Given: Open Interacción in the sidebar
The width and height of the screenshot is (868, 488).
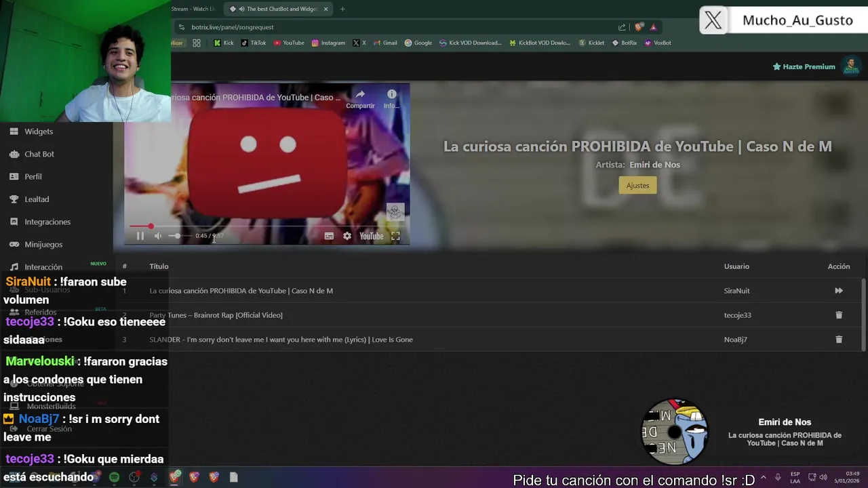Looking at the screenshot, I should (x=43, y=267).
